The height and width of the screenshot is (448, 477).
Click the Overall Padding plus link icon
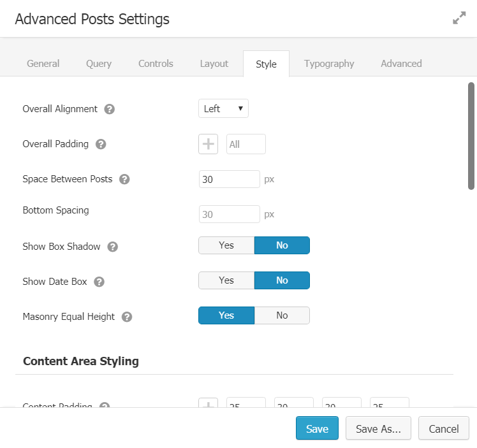(209, 144)
